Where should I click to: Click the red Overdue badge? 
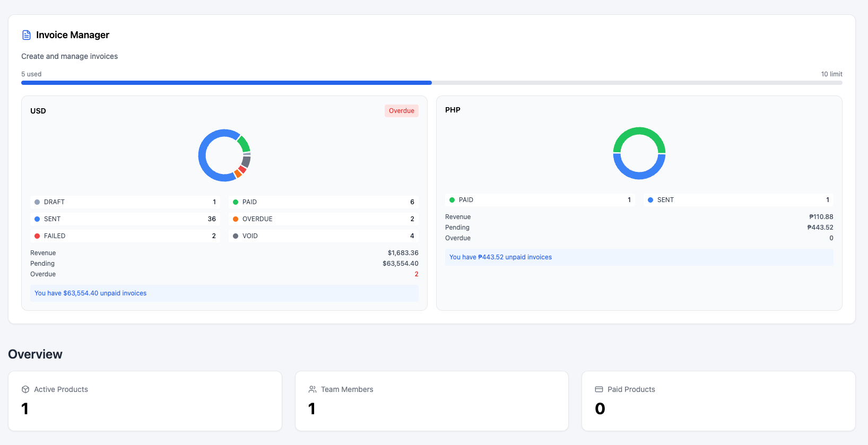401,111
